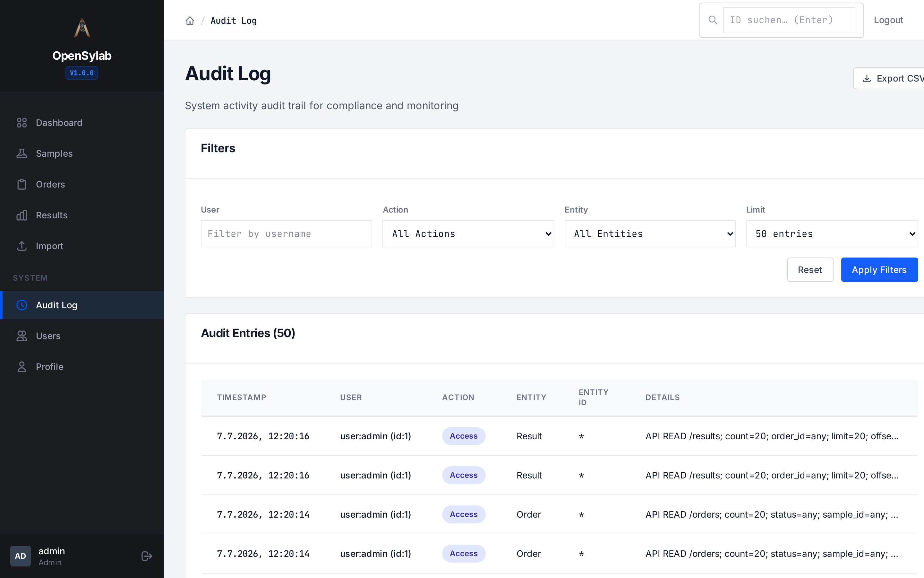Click the Export CSV download icon
Viewport: 924px width, 578px height.
pyautogui.click(x=867, y=78)
